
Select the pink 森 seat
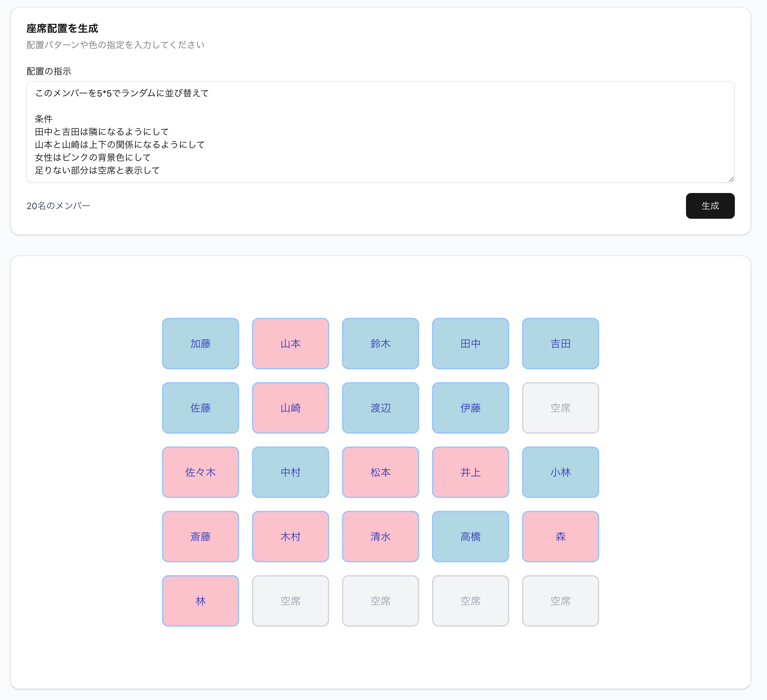[x=560, y=536]
